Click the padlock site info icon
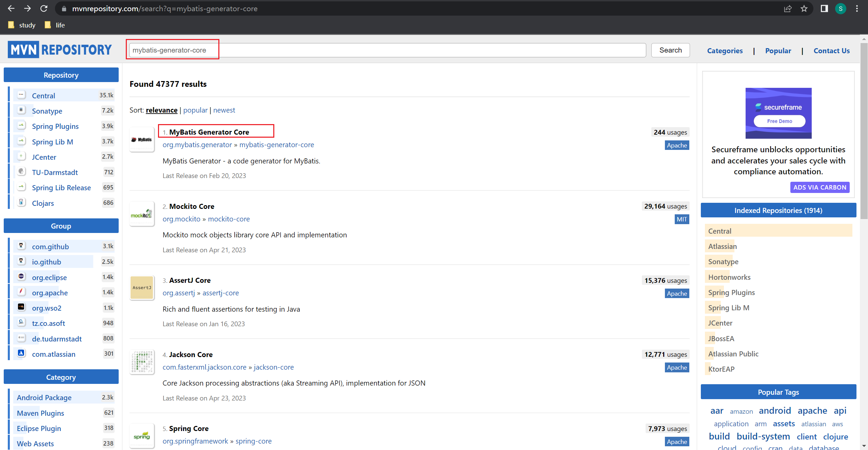 64,9
